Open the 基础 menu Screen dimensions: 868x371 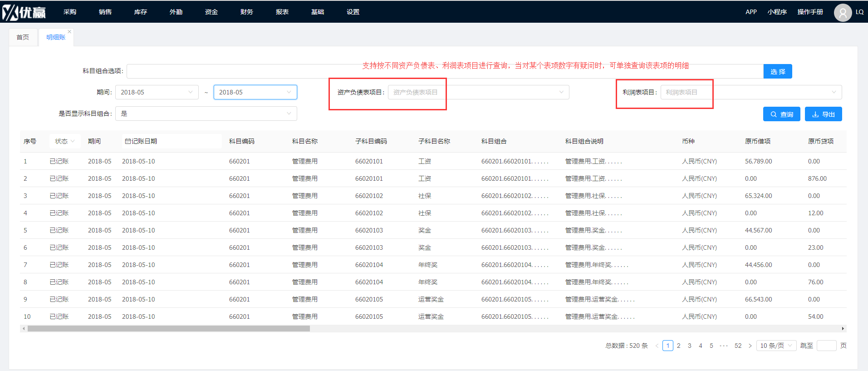(x=318, y=12)
